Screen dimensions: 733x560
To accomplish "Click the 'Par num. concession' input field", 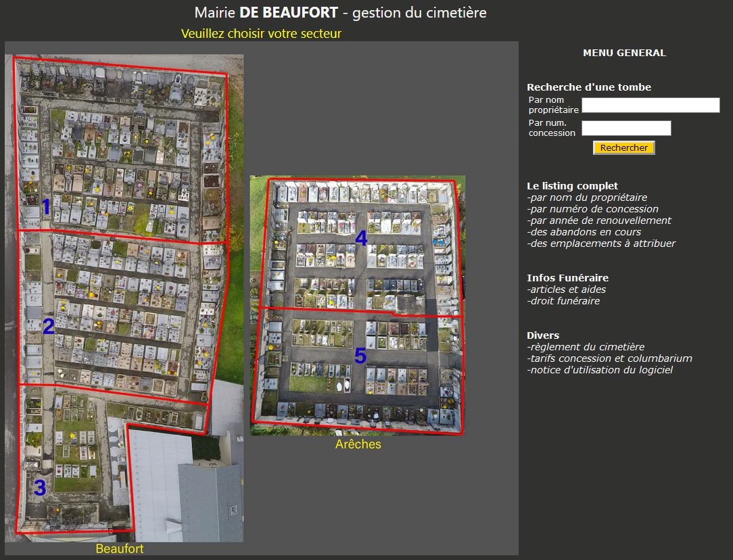I will [626, 129].
